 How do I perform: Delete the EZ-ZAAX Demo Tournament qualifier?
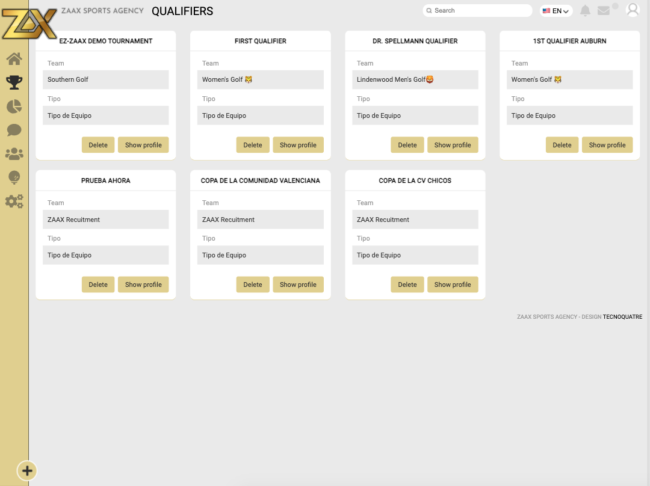98,145
